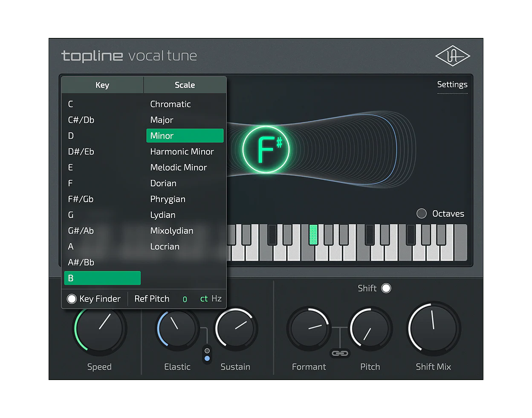Click the Formant knob
The image size is (532, 418).
tap(309, 328)
